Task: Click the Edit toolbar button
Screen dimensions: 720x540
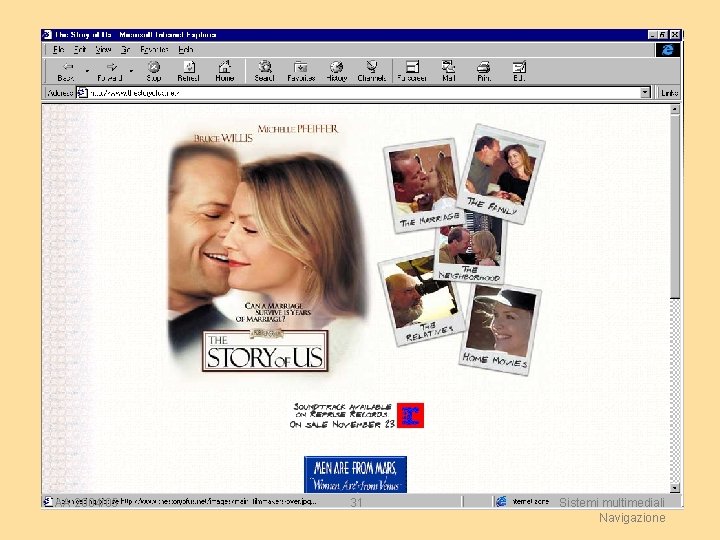Action: tap(519, 72)
